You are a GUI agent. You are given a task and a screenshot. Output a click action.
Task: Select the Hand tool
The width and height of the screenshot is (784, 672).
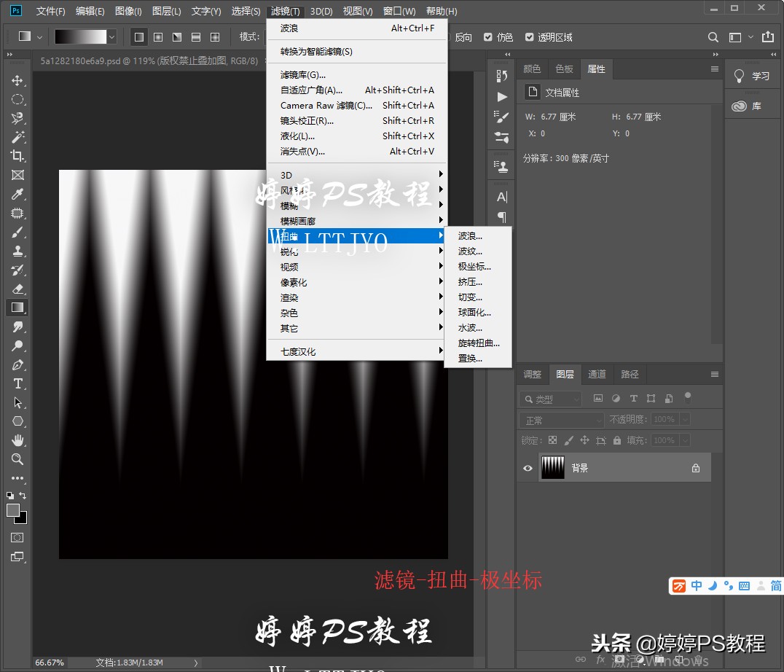click(x=17, y=440)
